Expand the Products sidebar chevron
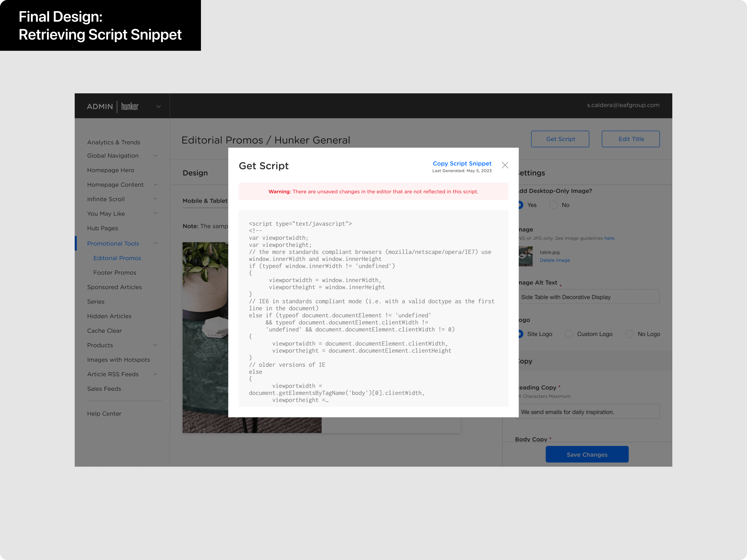This screenshot has width=747, height=560. (156, 345)
